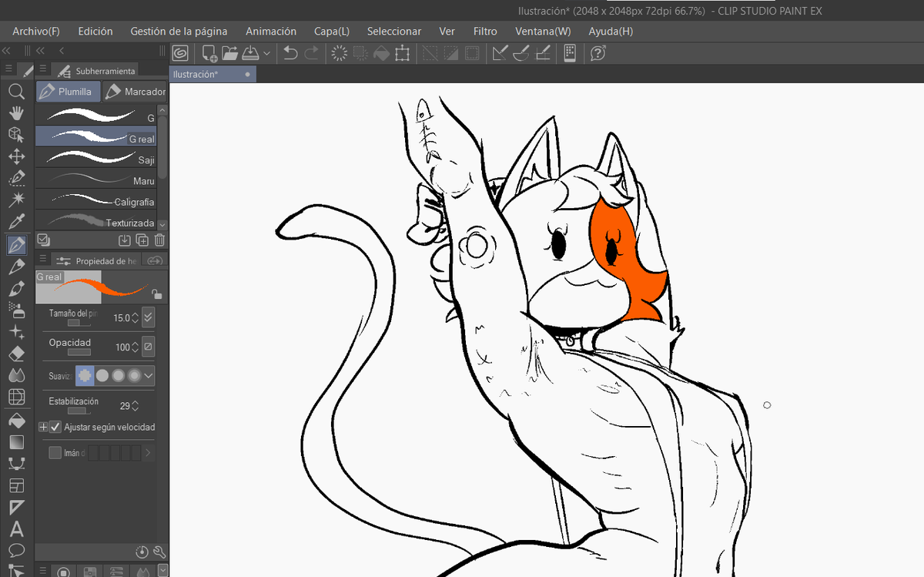This screenshot has width=924, height=577.
Task: Select the Pencil tool below Pen
Action: coord(16,267)
